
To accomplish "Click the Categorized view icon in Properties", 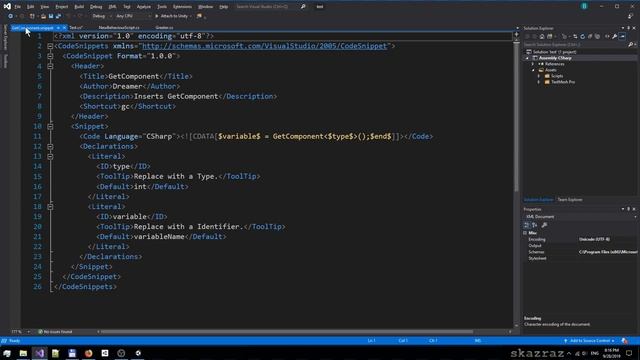I will coord(527,225).
